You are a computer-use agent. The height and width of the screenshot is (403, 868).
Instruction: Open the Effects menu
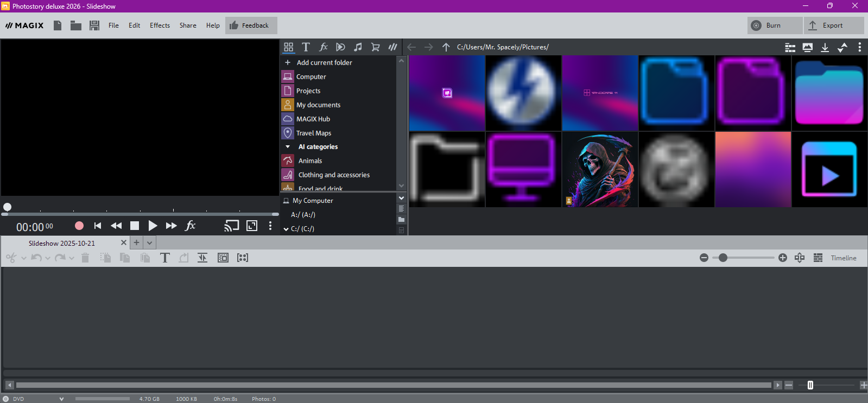click(160, 25)
